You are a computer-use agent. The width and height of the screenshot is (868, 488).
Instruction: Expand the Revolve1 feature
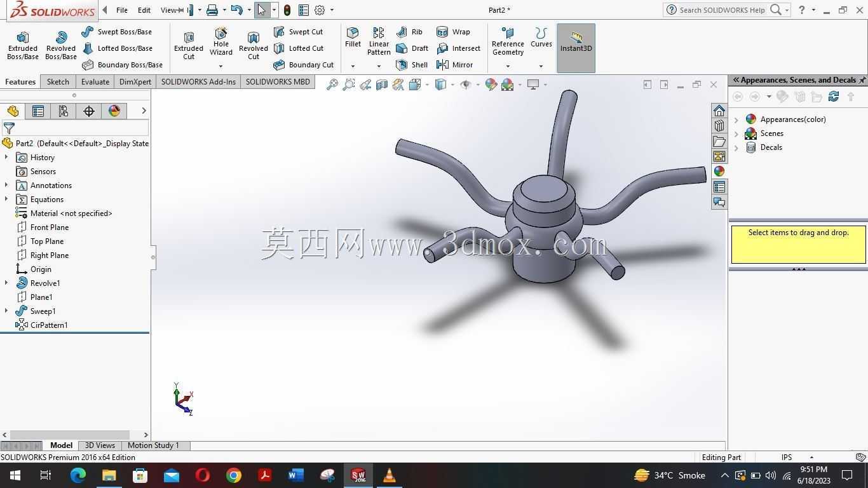coord(6,283)
